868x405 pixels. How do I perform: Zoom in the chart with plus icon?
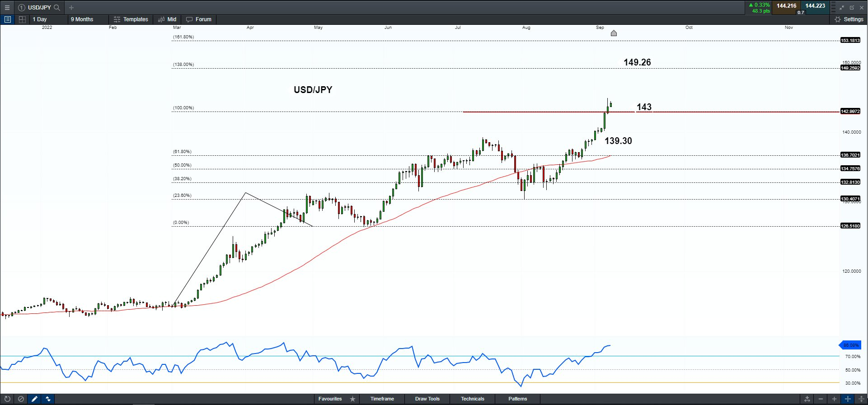(834, 399)
